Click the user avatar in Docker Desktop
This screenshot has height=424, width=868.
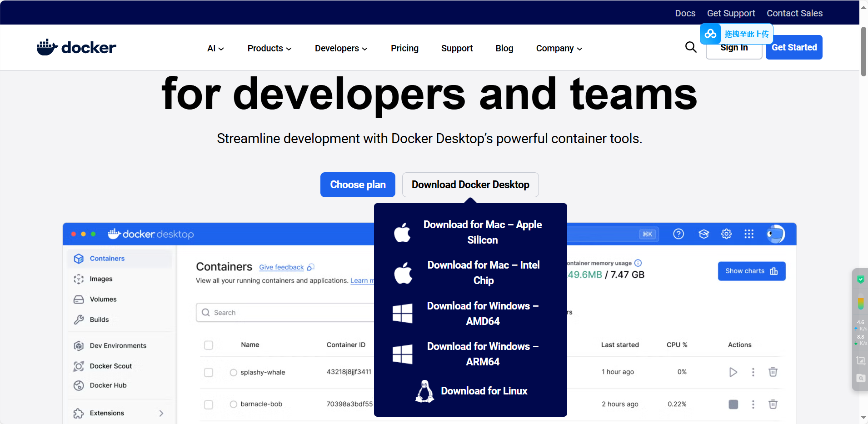[776, 234]
